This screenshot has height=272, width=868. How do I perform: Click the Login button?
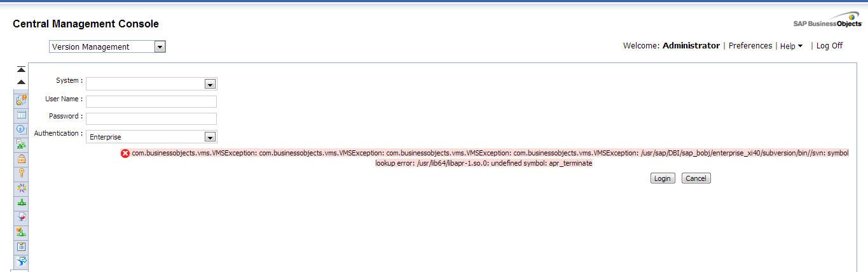(x=662, y=178)
